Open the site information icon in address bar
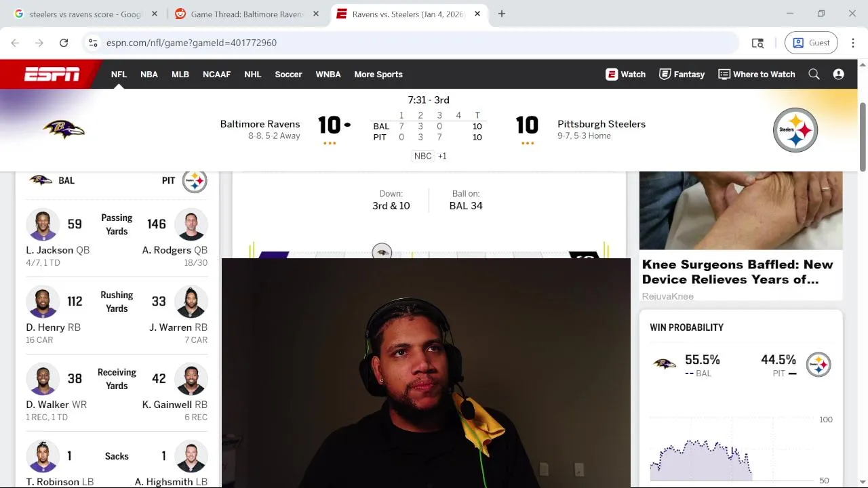Image resolution: width=868 pixels, height=488 pixels. 93,43
